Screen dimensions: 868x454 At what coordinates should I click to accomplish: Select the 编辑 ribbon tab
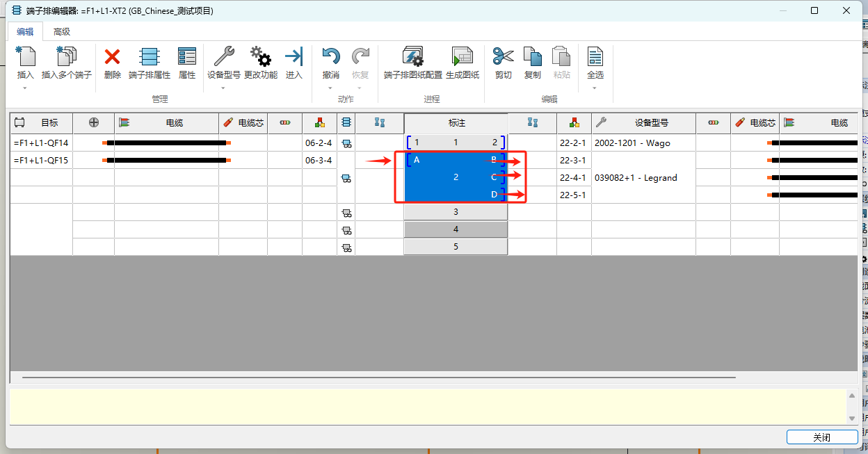pos(25,31)
